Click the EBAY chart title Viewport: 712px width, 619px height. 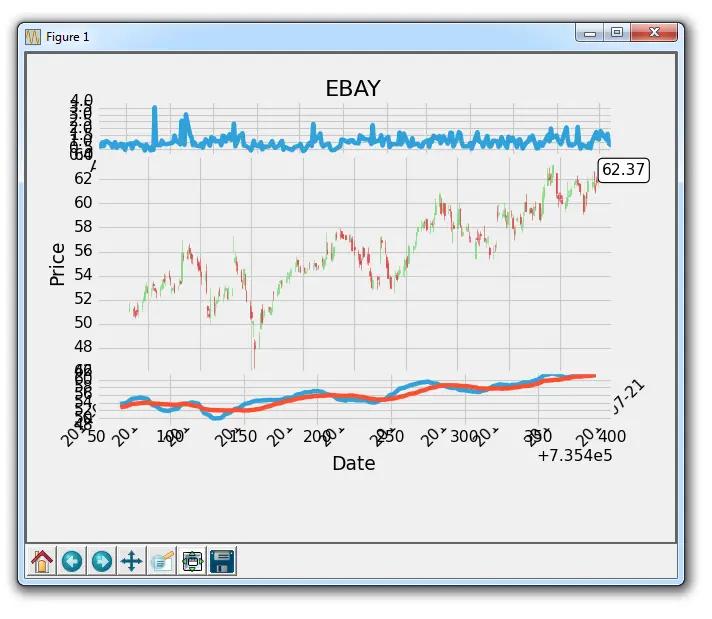coord(353,88)
